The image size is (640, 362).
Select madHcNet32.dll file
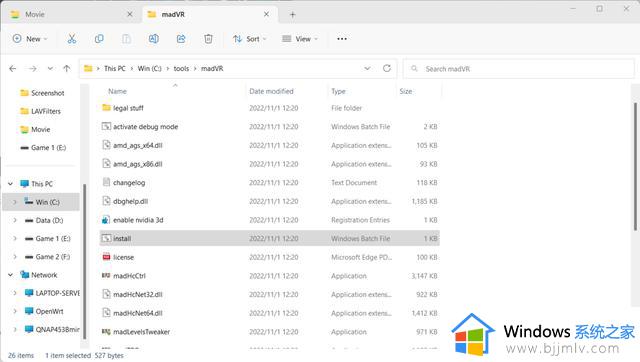click(x=138, y=294)
